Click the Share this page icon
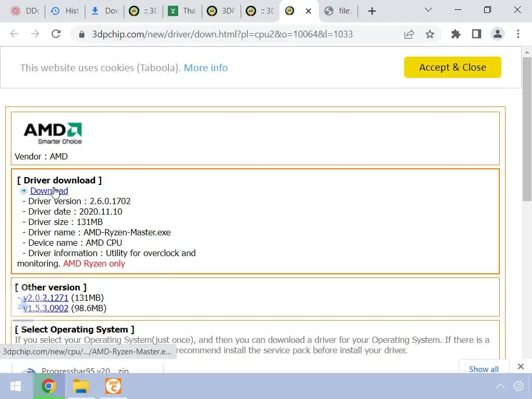The image size is (532, 399). pos(409,34)
